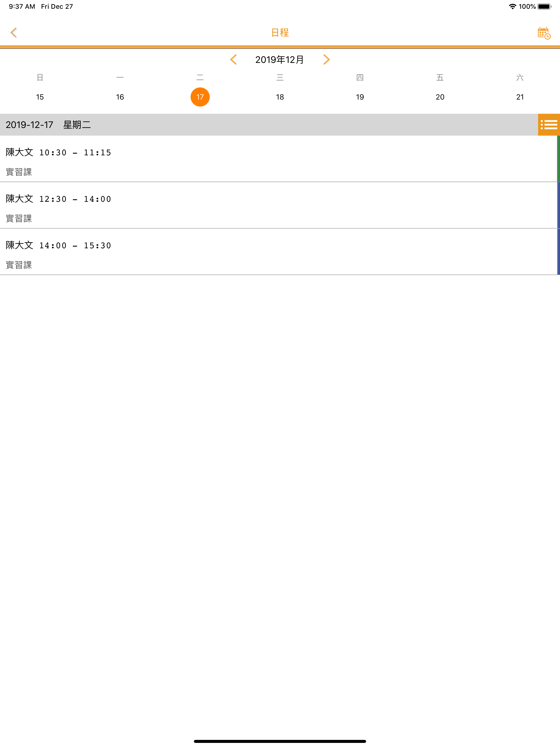Go to previous month arrow
This screenshot has height=747, width=560.
click(234, 59)
